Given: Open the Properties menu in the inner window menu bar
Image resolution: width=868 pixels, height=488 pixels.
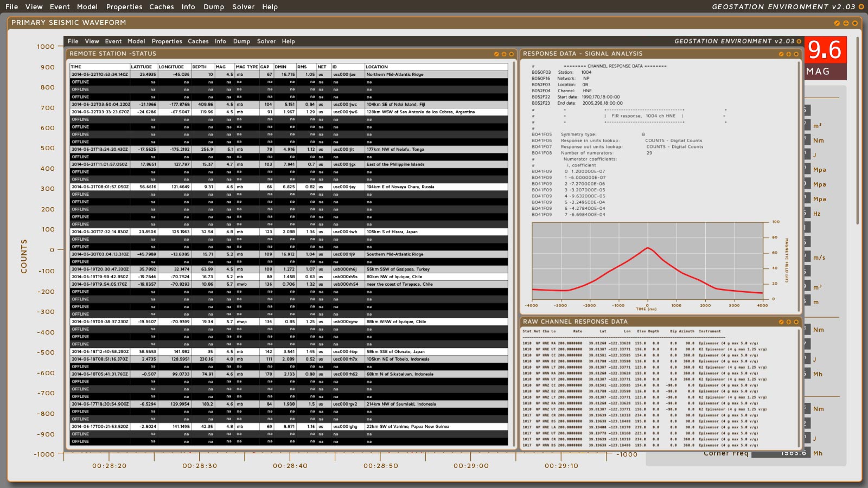Looking at the screenshot, I should point(167,41).
